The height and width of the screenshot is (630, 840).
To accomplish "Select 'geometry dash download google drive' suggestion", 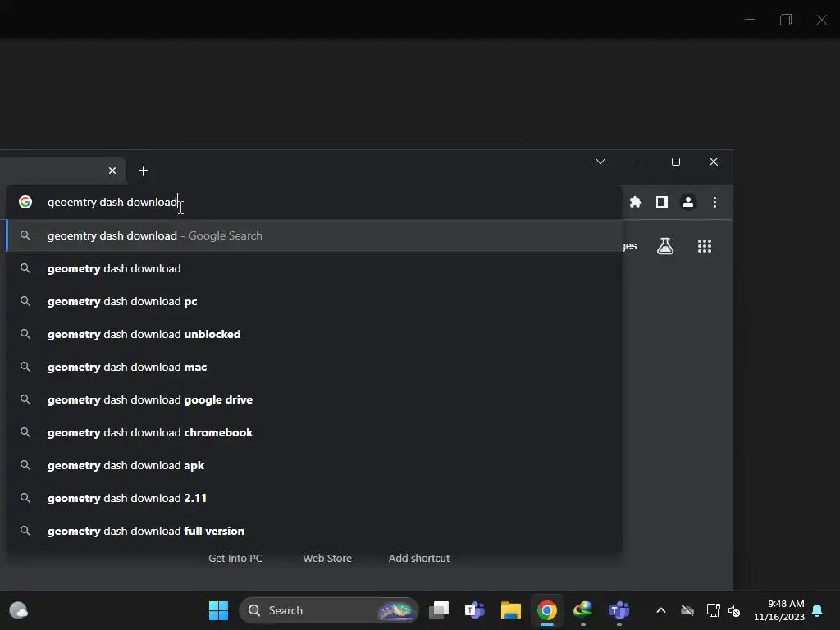I will point(314,399).
